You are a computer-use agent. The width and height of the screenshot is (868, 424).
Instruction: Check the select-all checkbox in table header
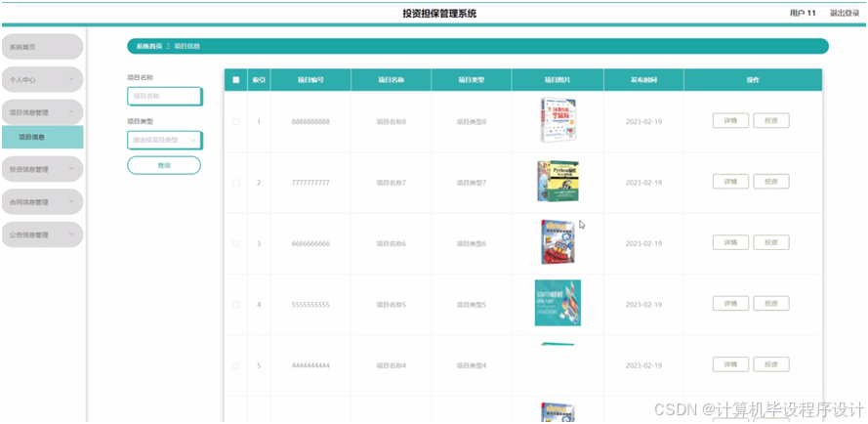(x=236, y=80)
